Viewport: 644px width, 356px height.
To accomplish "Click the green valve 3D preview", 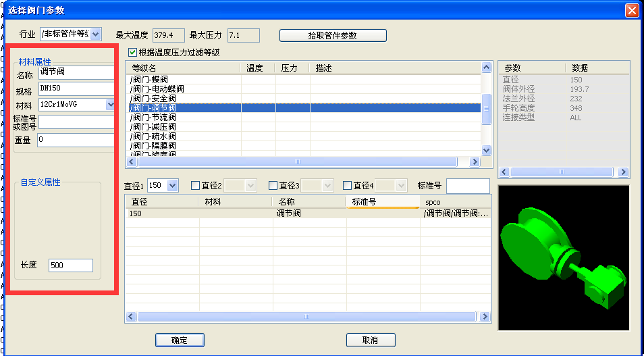I will click(x=562, y=257).
